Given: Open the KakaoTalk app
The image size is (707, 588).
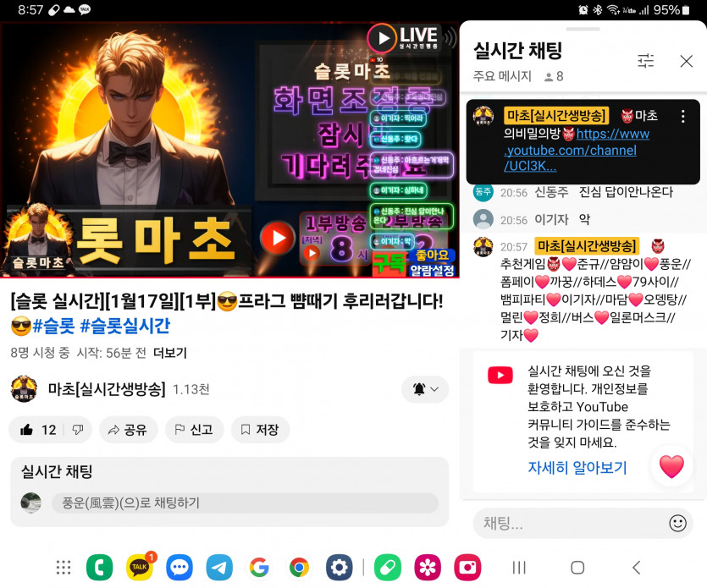Looking at the screenshot, I should pos(140,568).
